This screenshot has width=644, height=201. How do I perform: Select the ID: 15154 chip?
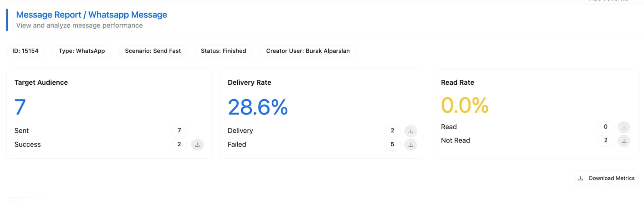point(25,51)
